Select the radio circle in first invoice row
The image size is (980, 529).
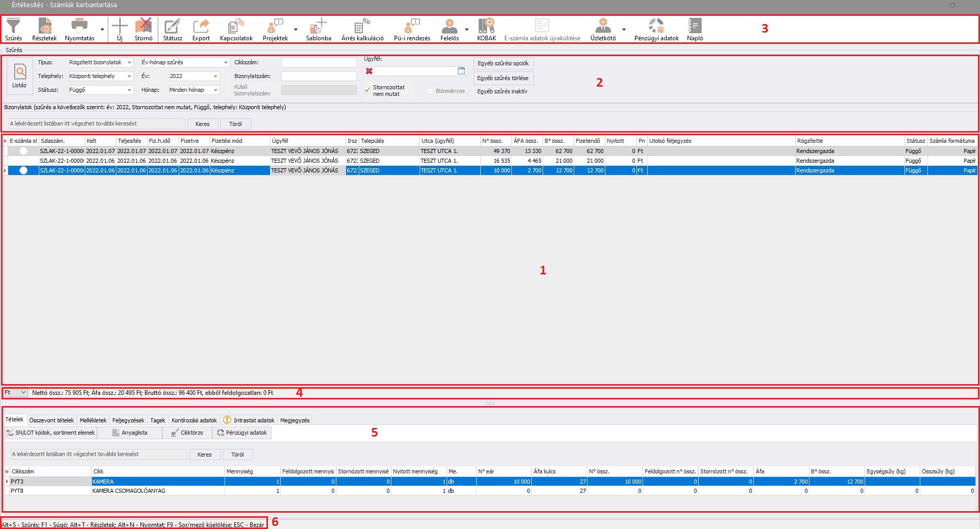pyautogui.click(x=23, y=151)
